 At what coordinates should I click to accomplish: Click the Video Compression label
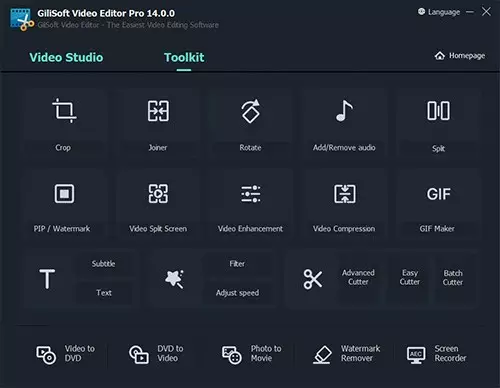[x=344, y=229]
